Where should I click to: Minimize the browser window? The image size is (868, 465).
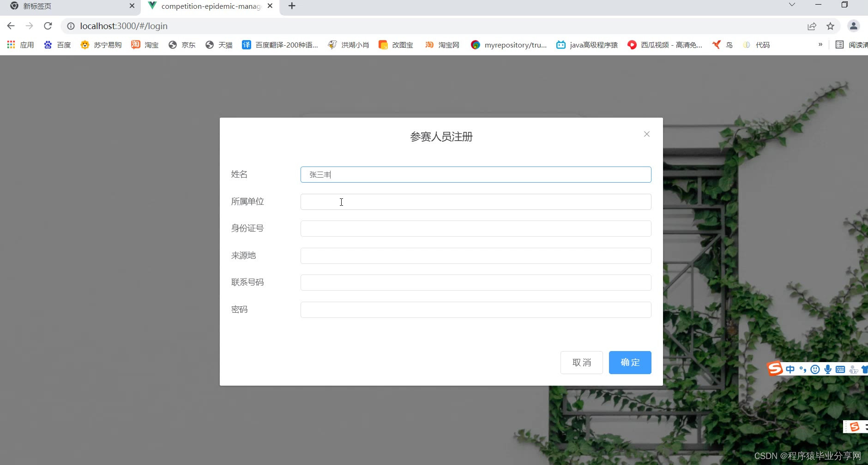(819, 5)
